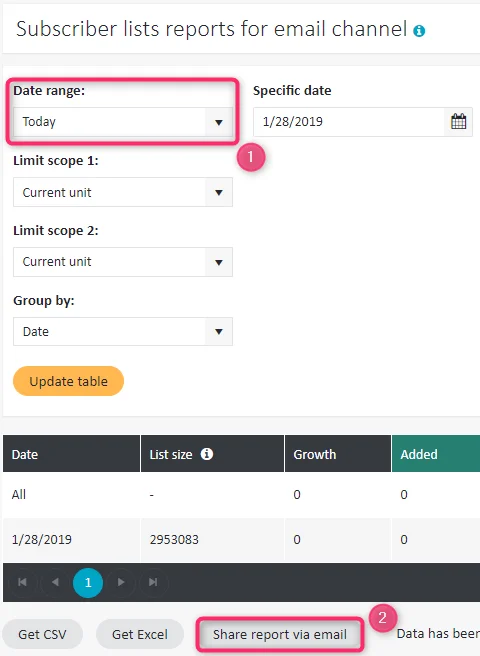Open the calendar picker for Specific date
The image size is (480, 656).
click(458, 122)
